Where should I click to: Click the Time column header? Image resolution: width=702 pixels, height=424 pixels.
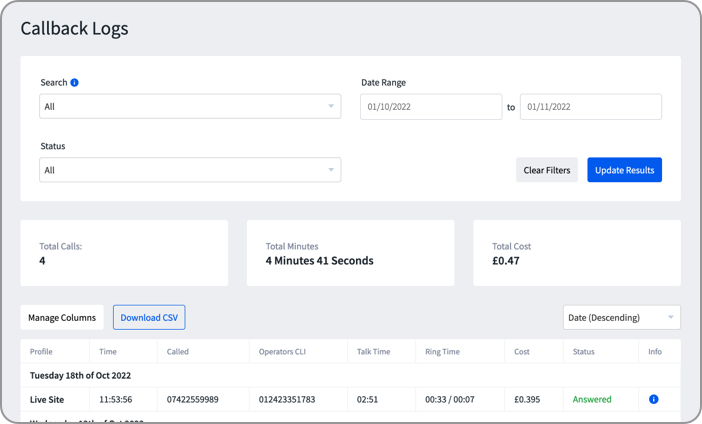click(x=108, y=352)
